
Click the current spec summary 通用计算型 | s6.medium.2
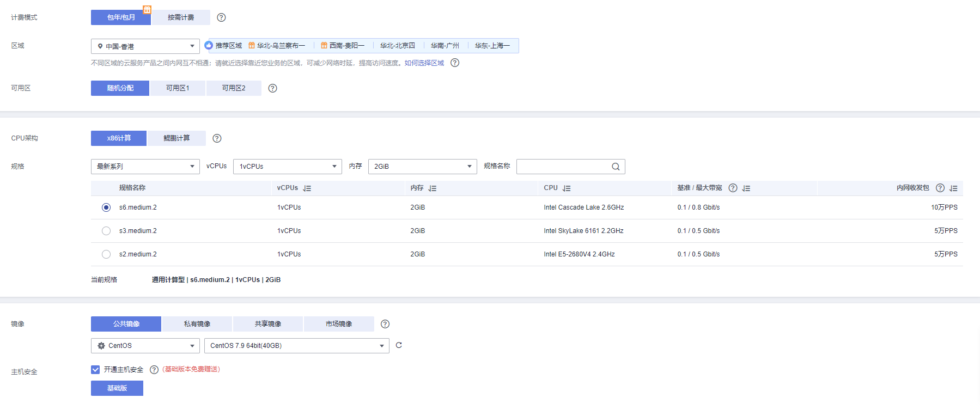click(x=216, y=280)
